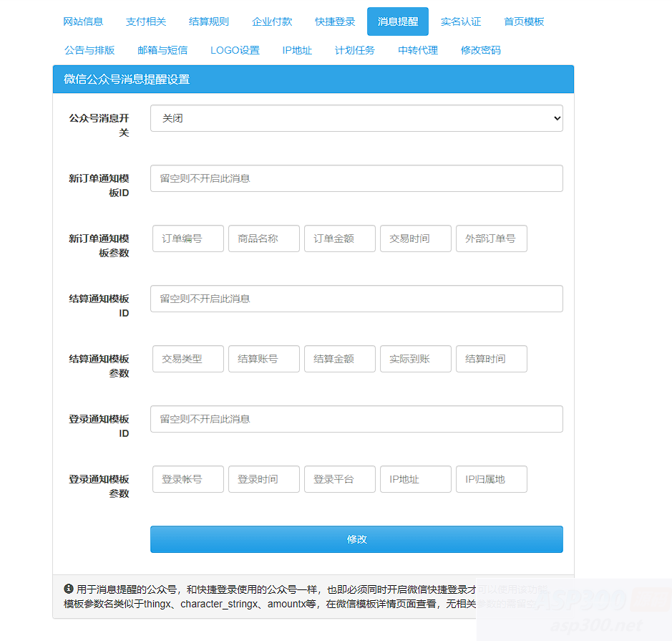Click the 结算金额 parameter field
Image resolution: width=672 pixels, height=641 pixels.
click(x=339, y=359)
